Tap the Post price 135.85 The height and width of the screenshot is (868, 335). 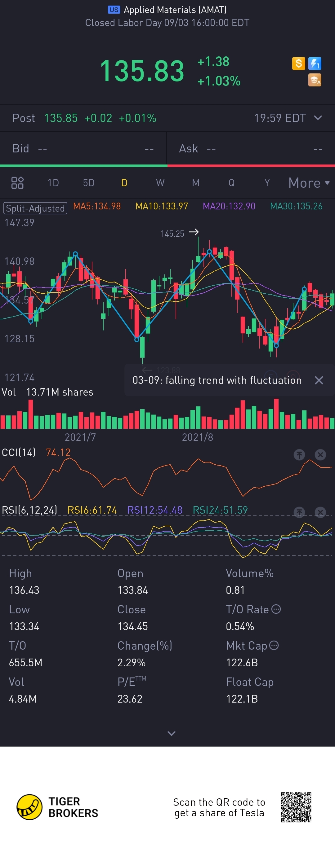61,118
